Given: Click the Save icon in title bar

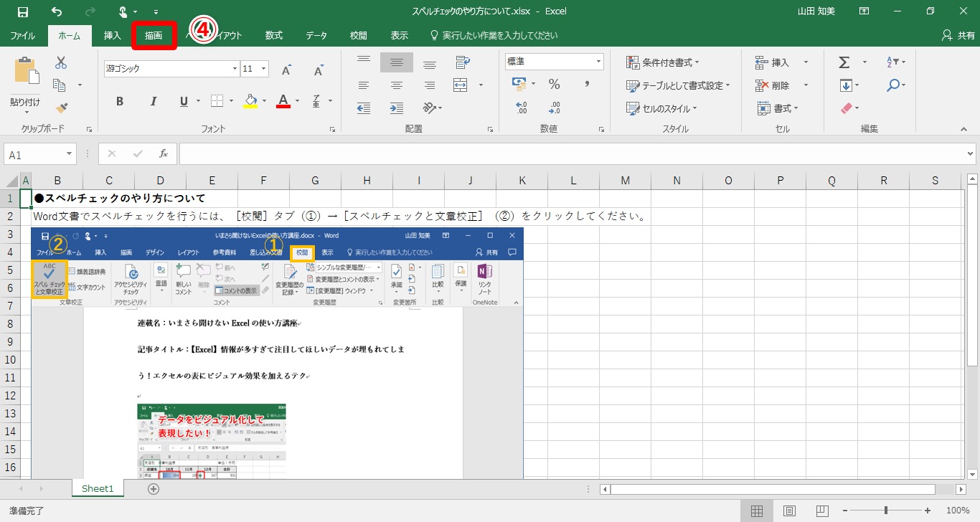Looking at the screenshot, I should (23, 11).
